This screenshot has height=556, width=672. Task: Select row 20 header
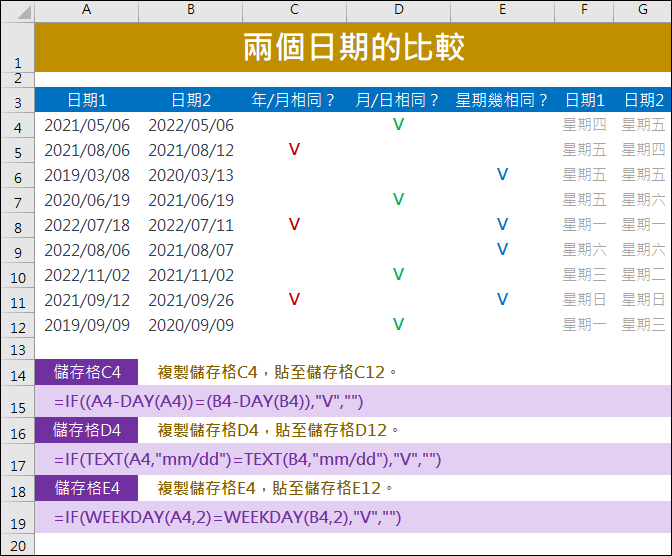[x=18, y=545]
